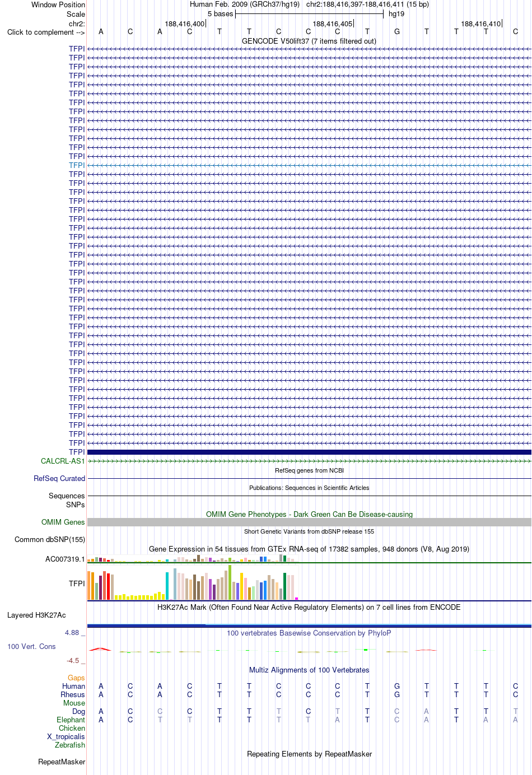
Task: Click the 'Common dbSNP(155)' track label
Action: [50, 539]
